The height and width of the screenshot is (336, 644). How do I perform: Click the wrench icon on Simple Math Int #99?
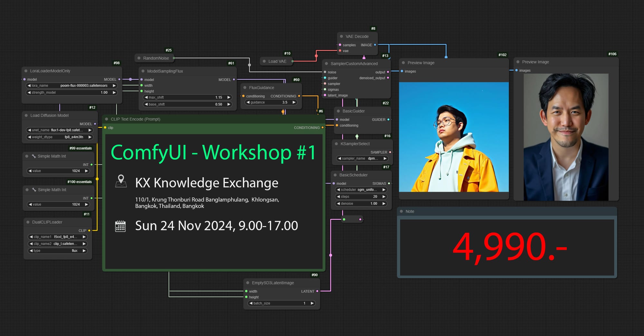tap(33, 156)
